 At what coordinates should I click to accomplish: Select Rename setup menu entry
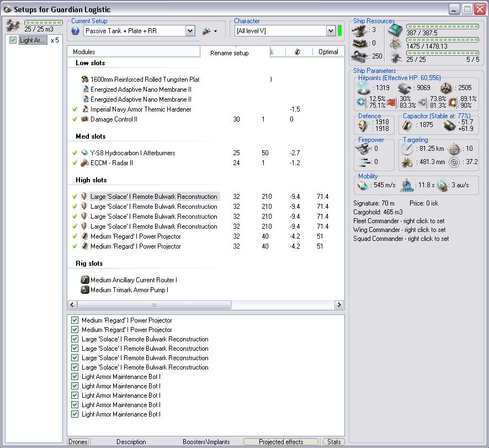[x=229, y=53]
